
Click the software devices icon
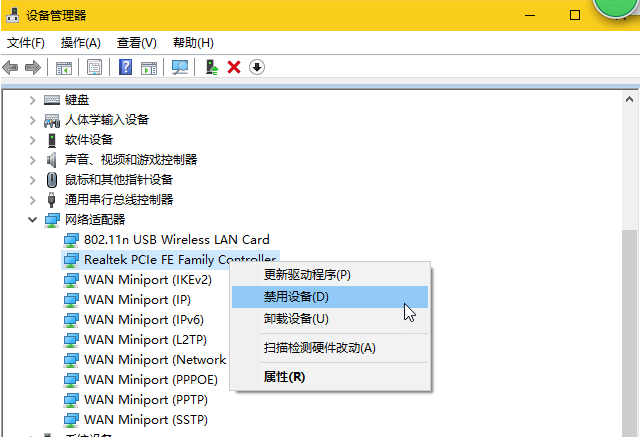[52, 140]
